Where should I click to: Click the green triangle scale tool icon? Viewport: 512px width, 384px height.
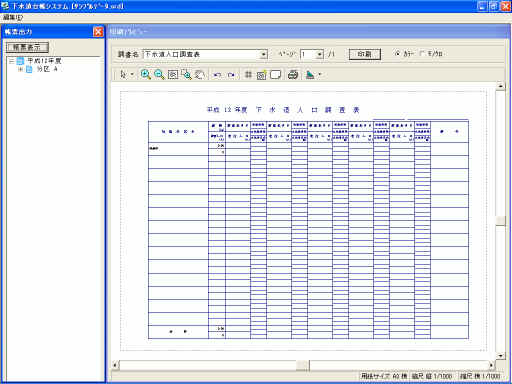pyautogui.click(x=310, y=75)
